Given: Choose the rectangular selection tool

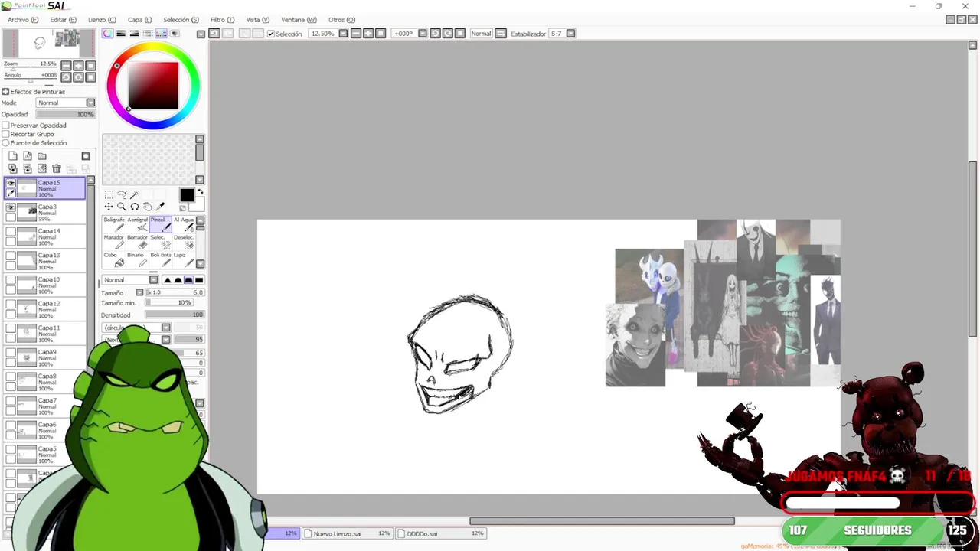Looking at the screenshot, I should pyautogui.click(x=109, y=195).
